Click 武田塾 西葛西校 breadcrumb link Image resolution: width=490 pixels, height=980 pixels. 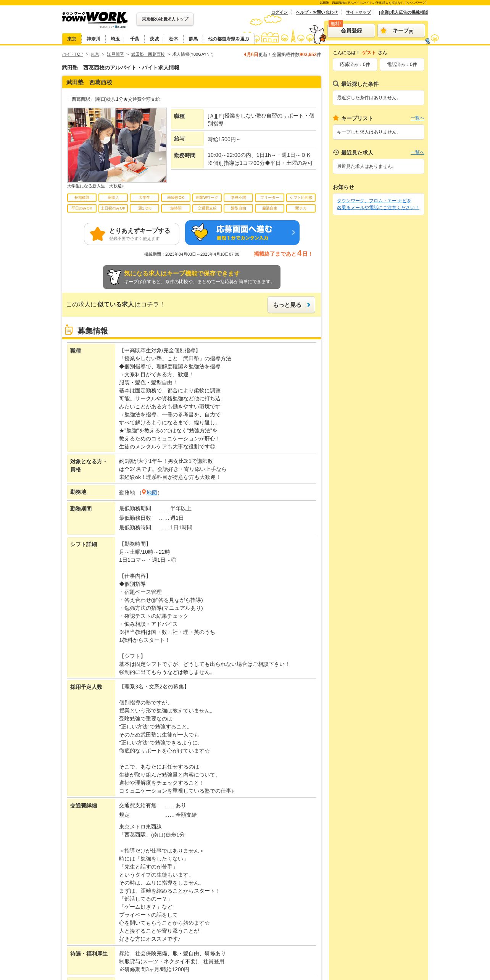(x=148, y=54)
